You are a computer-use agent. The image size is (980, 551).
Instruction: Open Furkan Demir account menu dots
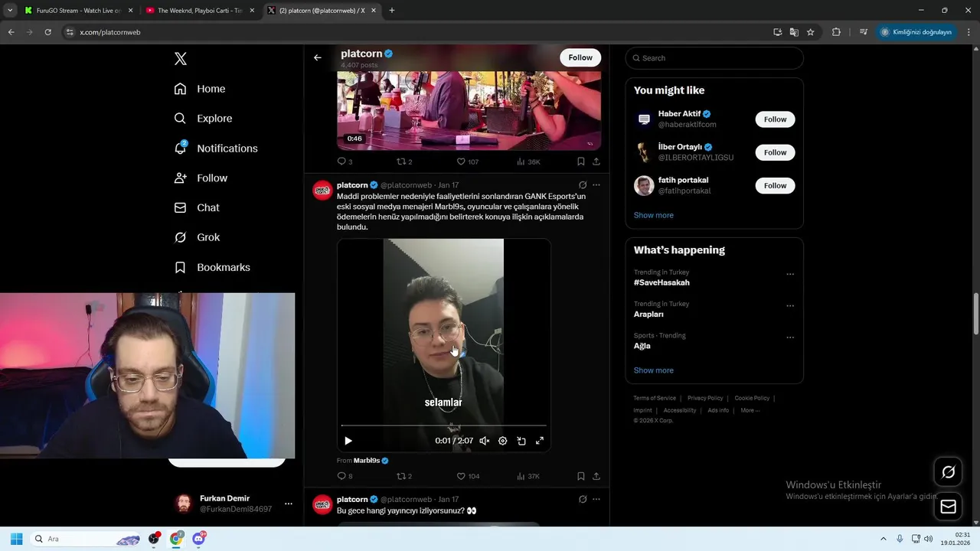[289, 504]
